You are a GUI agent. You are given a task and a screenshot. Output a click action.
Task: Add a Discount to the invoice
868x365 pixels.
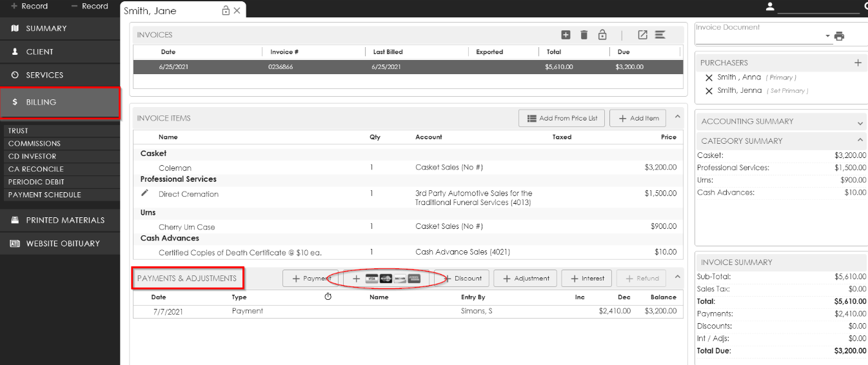(x=462, y=279)
